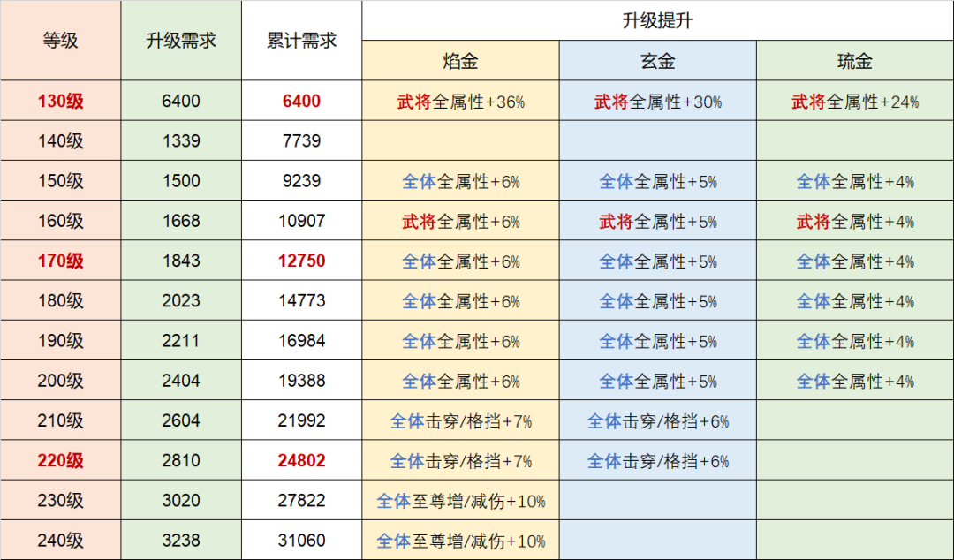Image resolution: width=954 pixels, height=560 pixels.
Task: Select the 武将全属性+36% cell
Action: tap(460, 101)
